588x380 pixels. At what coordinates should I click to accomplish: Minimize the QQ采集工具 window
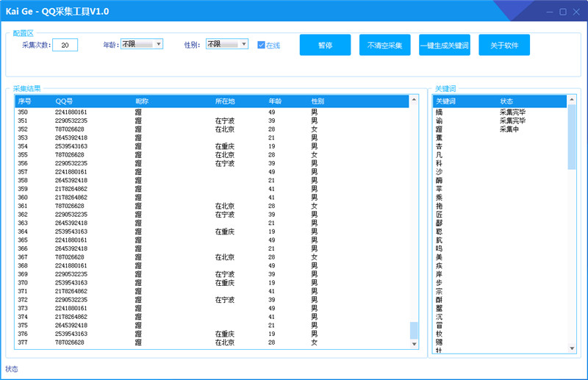[x=550, y=12]
